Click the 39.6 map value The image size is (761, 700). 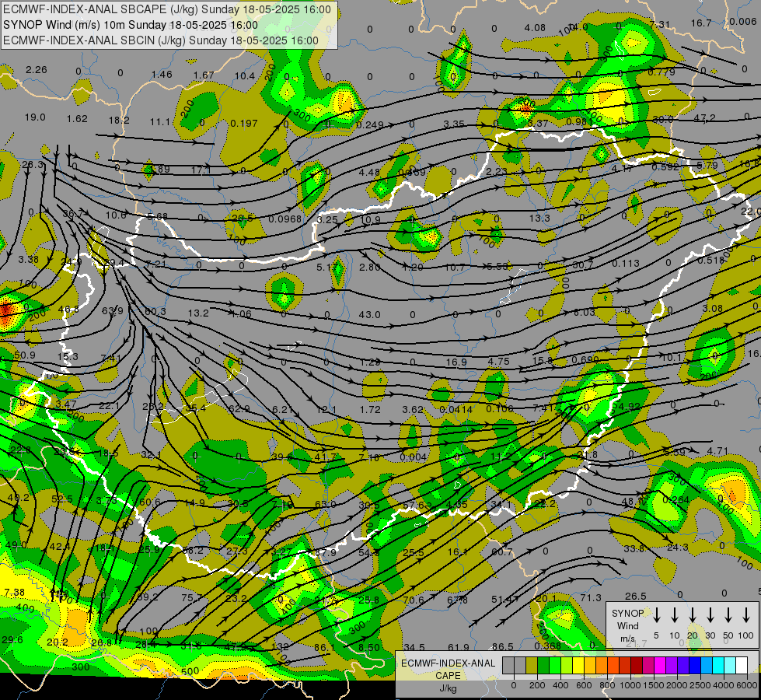(x=282, y=457)
